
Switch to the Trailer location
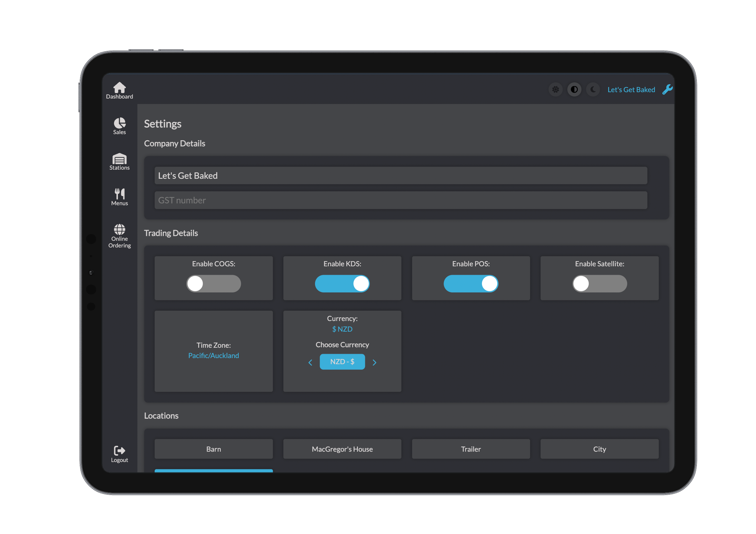pos(470,449)
